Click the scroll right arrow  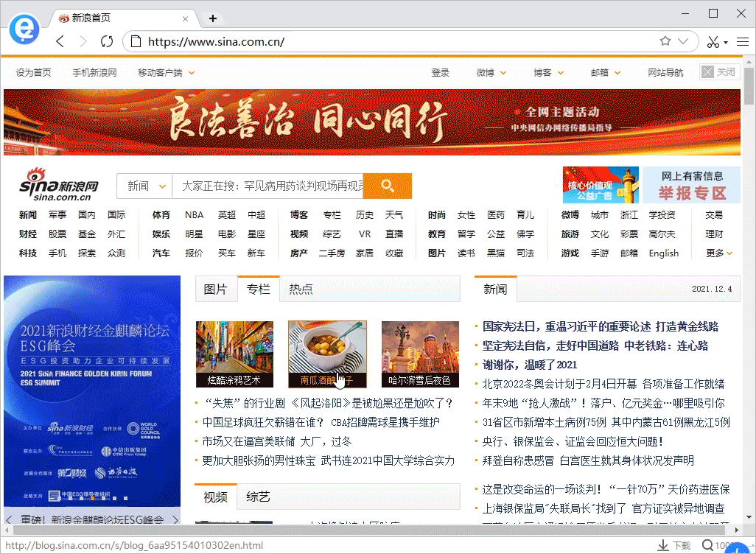point(737,530)
